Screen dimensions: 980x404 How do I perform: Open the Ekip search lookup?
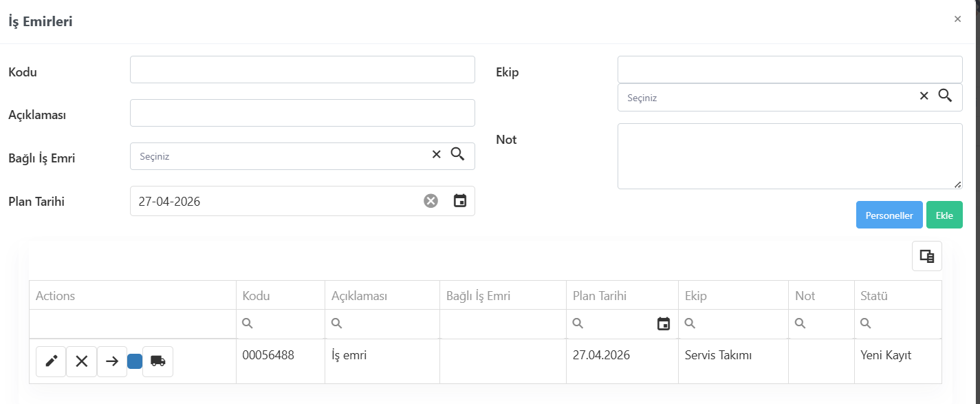946,96
